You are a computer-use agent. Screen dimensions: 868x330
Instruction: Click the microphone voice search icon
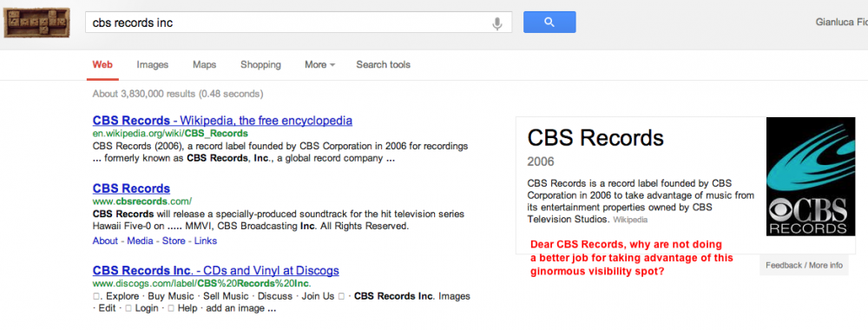(497, 23)
